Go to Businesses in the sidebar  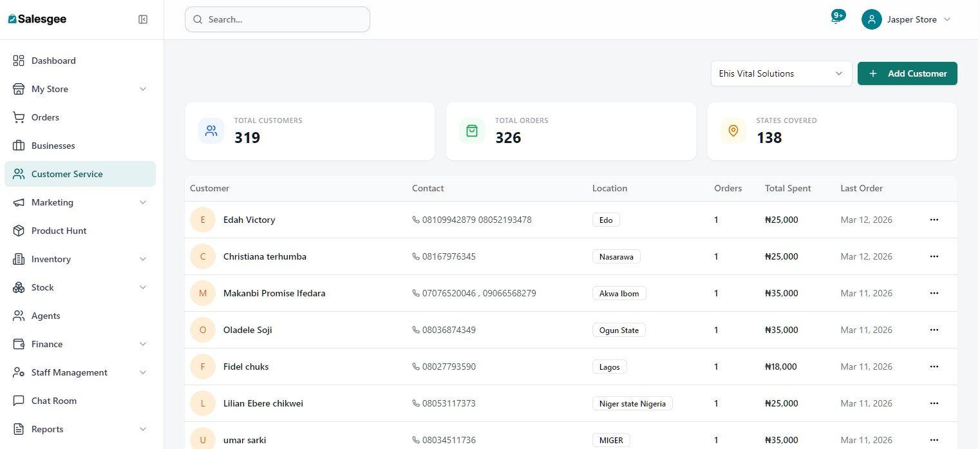point(53,146)
